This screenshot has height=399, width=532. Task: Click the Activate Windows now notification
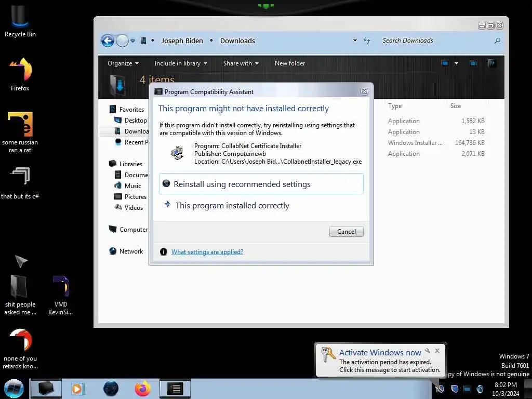(380, 361)
